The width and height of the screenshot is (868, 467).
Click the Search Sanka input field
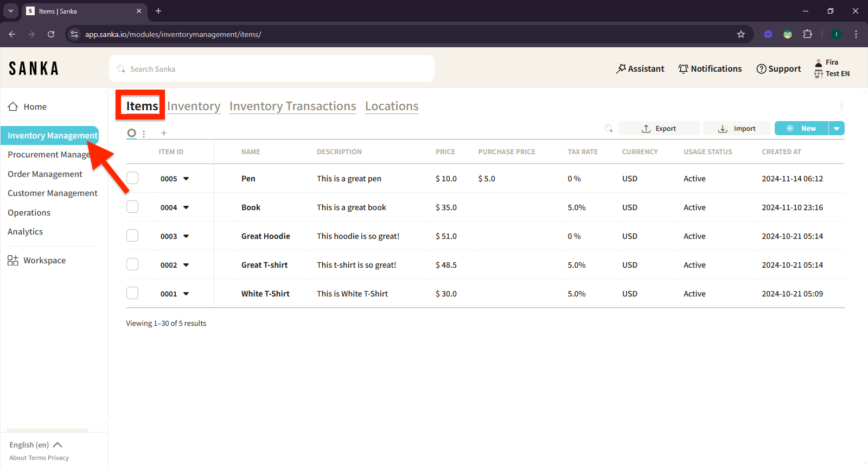271,69
